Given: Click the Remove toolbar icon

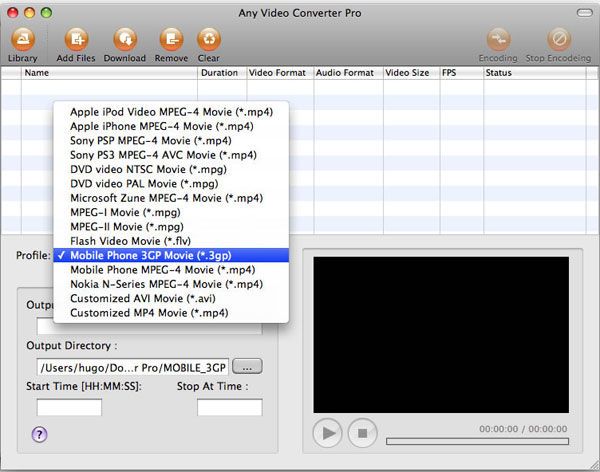Looking at the screenshot, I should coord(171,39).
